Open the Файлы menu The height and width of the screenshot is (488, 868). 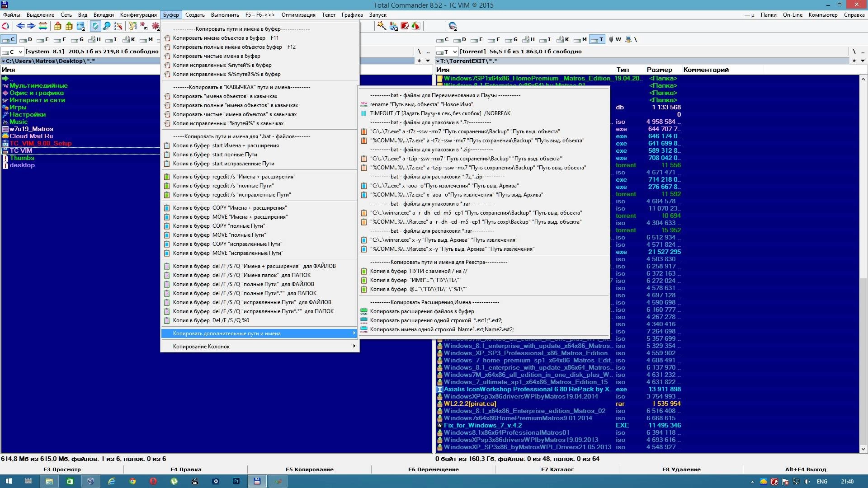pos(12,15)
